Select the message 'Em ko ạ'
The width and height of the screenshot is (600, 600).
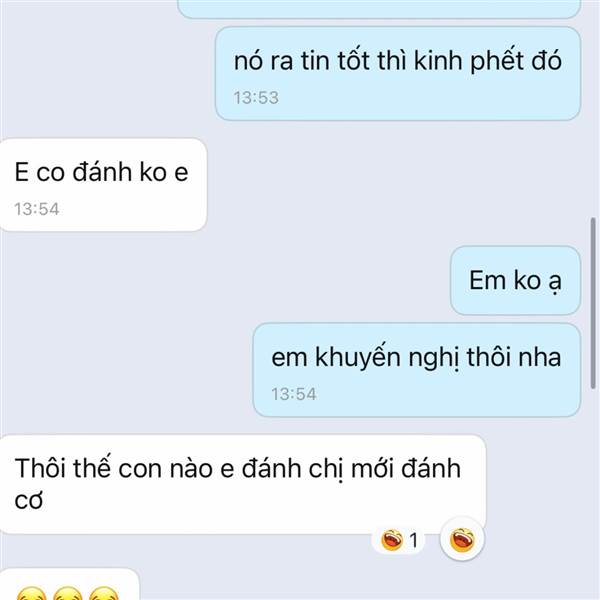pyautogui.click(x=515, y=280)
